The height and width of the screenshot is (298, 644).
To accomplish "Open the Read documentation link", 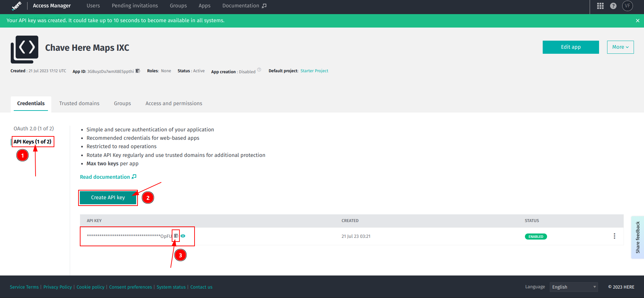I will 108,177.
